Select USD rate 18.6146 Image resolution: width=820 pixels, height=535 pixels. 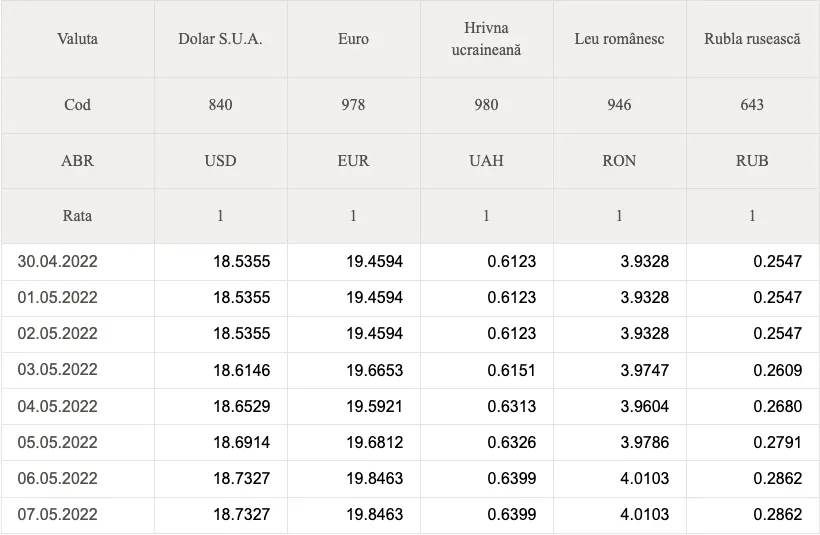click(242, 370)
